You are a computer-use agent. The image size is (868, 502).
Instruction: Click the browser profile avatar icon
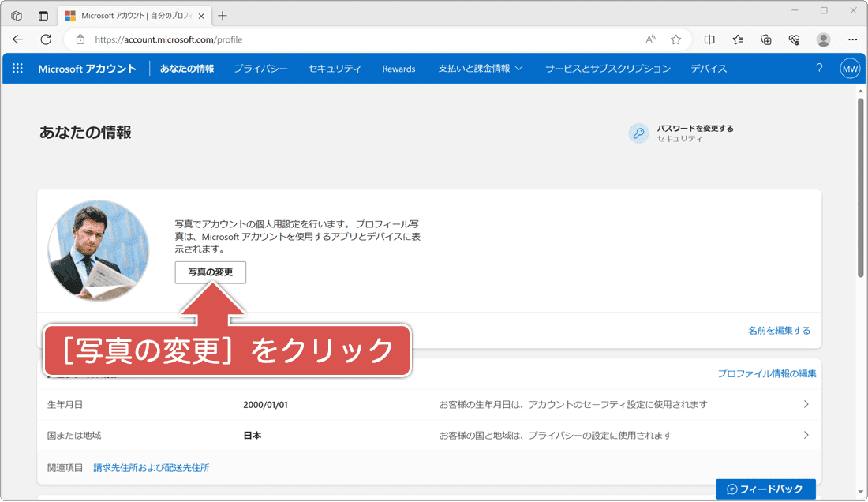[x=823, y=39]
